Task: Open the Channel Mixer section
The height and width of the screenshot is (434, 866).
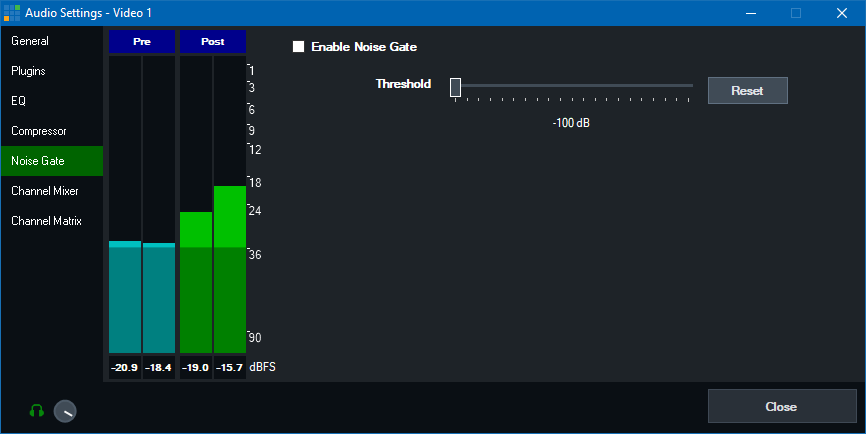Action: coord(44,191)
